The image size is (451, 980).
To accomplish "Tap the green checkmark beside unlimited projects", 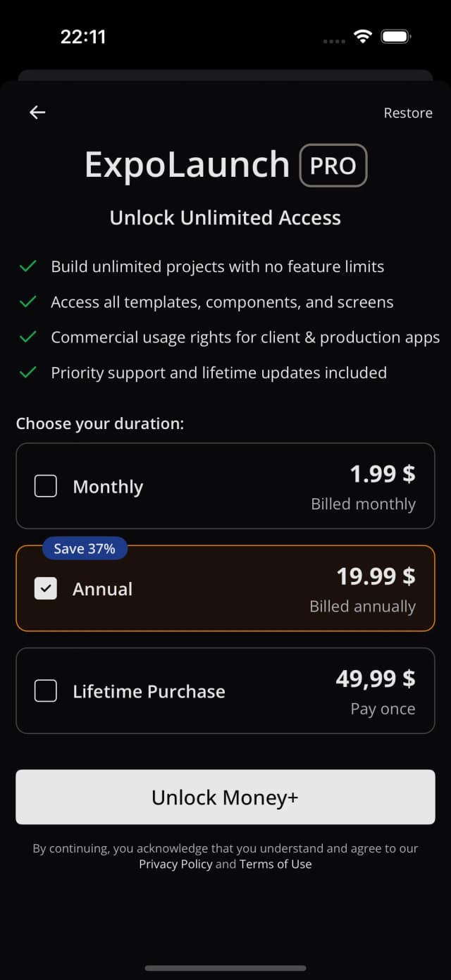I will click(27, 266).
